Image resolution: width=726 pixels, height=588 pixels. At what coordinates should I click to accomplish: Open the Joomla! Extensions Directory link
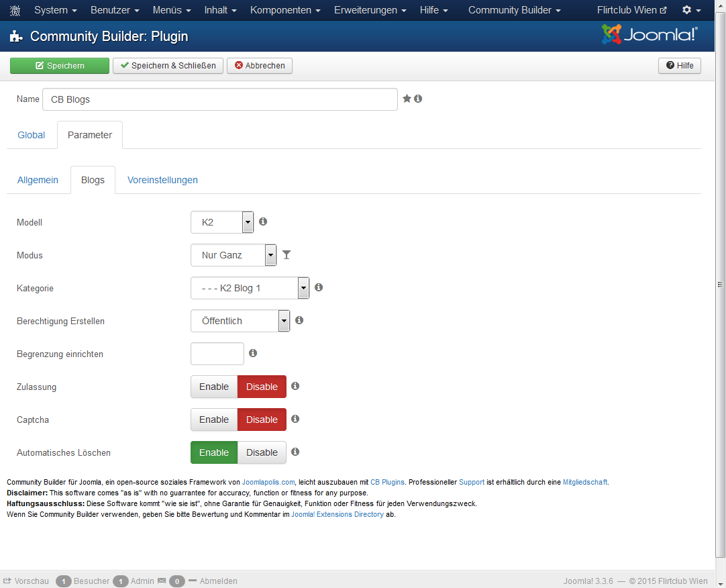pyautogui.click(x=338, y=514)
